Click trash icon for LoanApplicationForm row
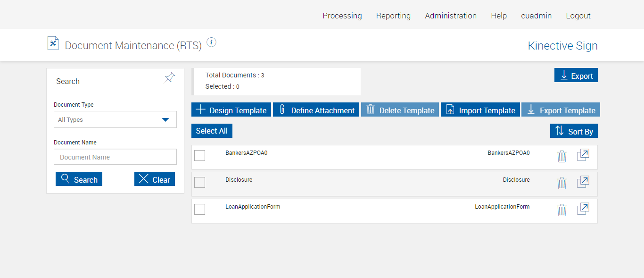 pyautogui.click(x=561, y=210)
